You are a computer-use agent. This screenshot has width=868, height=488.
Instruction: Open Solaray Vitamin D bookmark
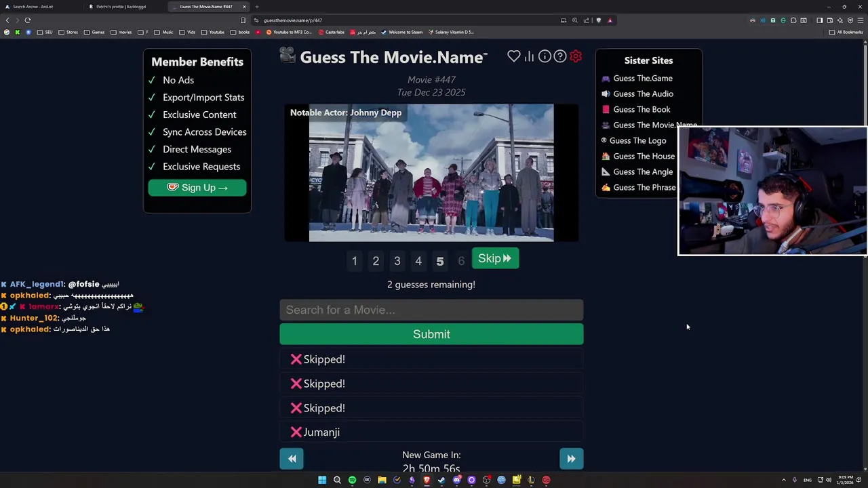(x=451, y=32)
